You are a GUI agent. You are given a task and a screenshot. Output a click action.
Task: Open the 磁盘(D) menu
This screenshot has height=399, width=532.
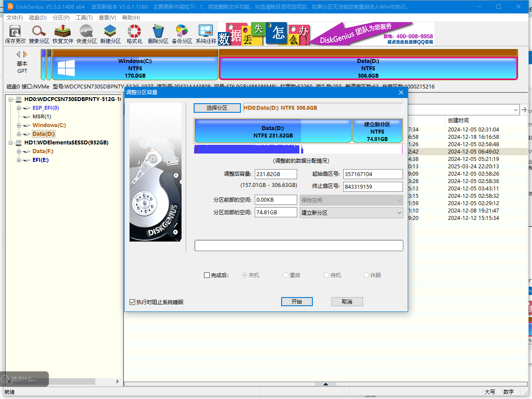point(38,18)
